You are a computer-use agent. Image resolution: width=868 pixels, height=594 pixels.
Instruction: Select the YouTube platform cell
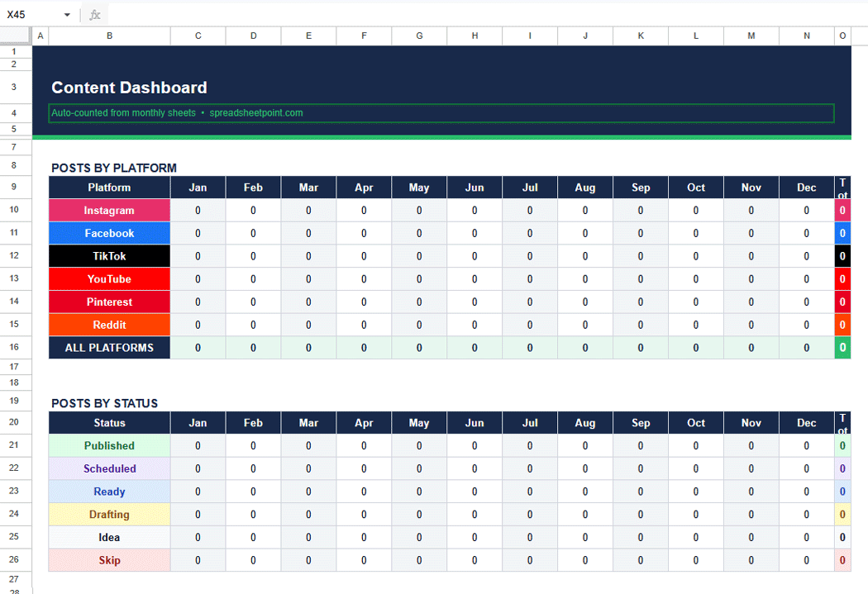(109, 278)
